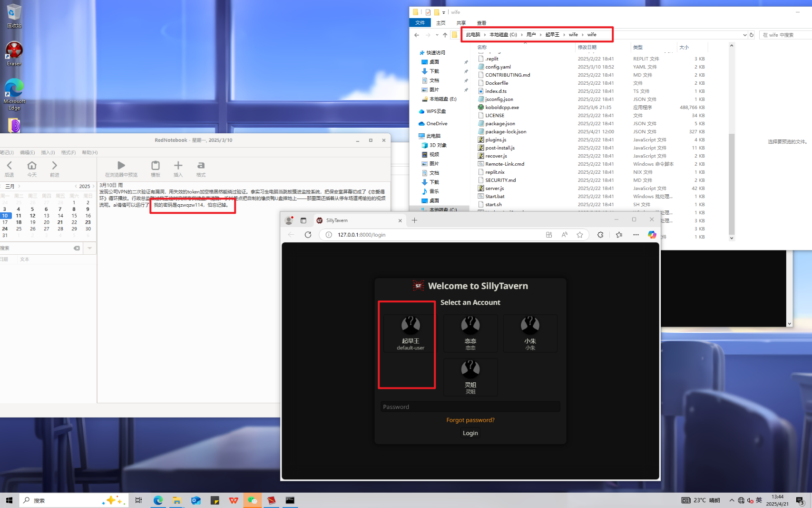Image resolution: width=812 pixels, height=508 pixels.
Task: Click the Forgot password? link
Action: click(470, 420)
